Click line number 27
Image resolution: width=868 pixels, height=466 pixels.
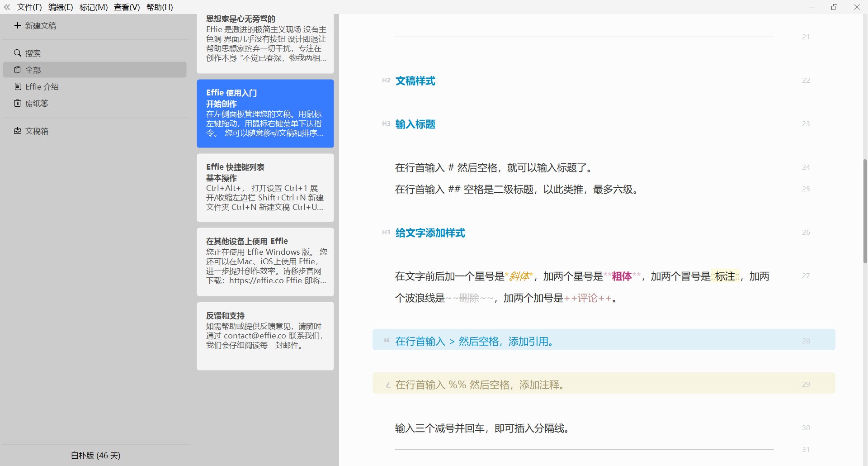tap(806, 276)
